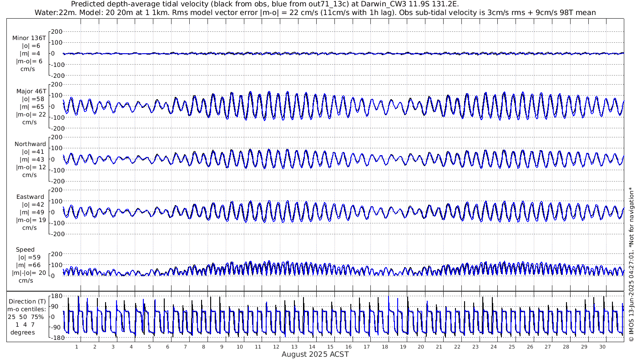
Task: Select the 'Direction (T)' panel label
Action: pos(28,301)
